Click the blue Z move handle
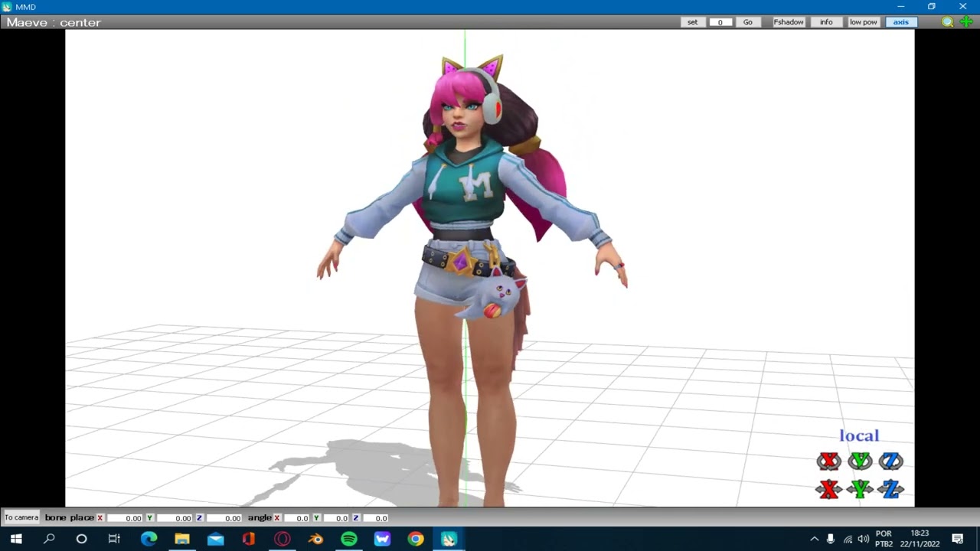This screenshot has height=551, width=980. [890, 489]
